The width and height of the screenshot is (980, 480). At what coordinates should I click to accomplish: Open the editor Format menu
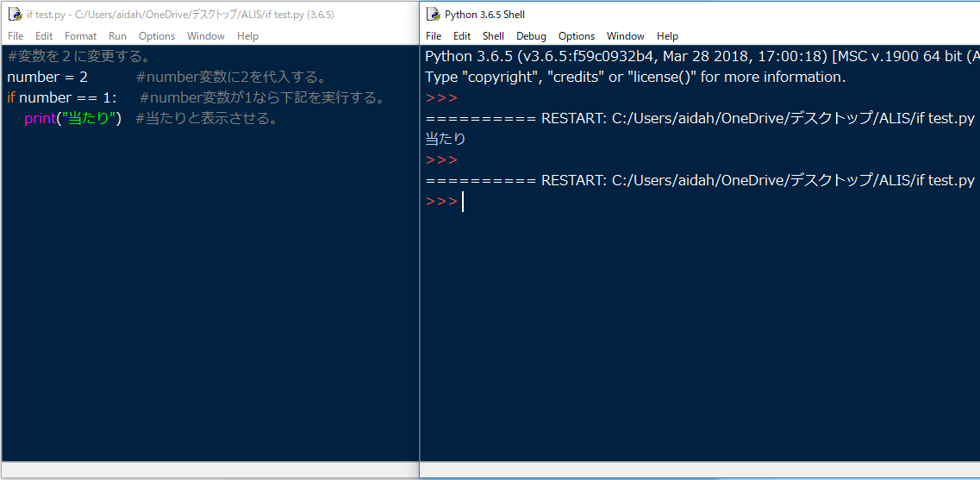[81, 36]
